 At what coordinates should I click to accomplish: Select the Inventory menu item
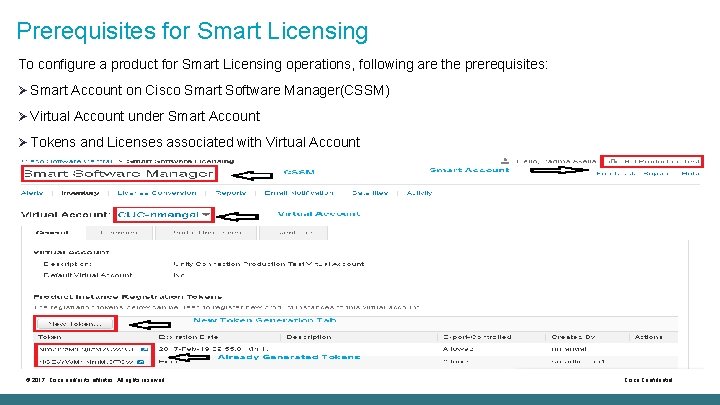coord(80,193)
